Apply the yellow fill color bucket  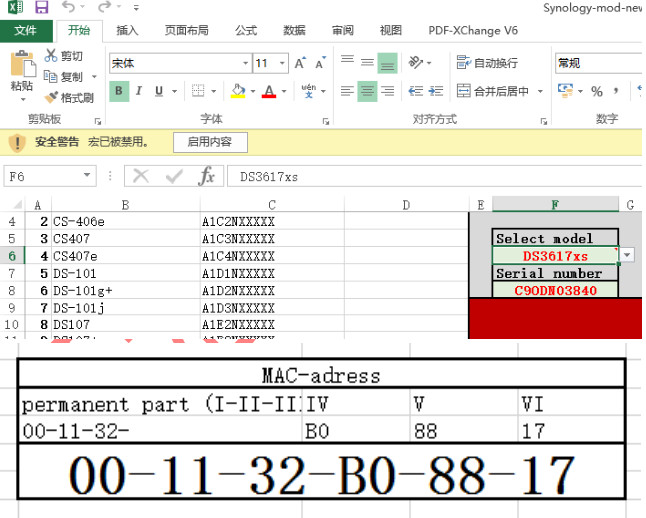[x=238, y=91]
